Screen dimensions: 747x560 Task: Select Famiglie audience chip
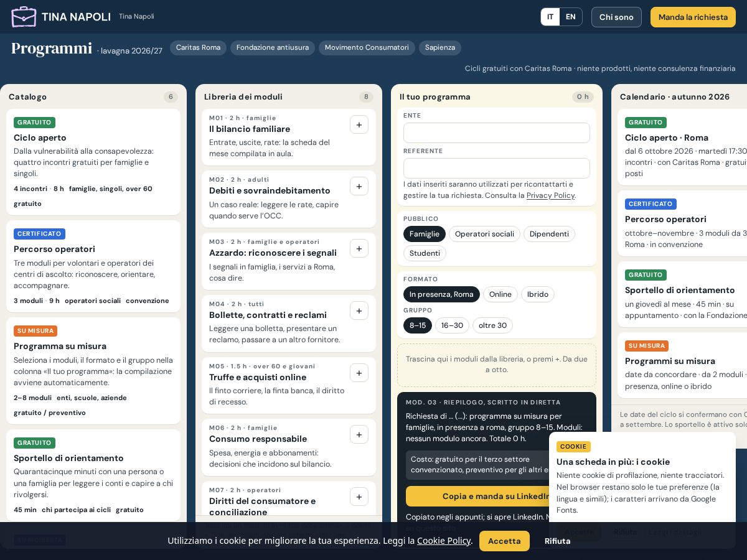point(425,234)
